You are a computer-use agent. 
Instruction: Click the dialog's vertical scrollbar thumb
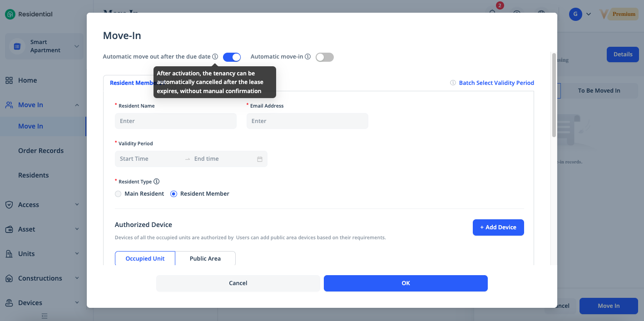[x=554, y=95]
